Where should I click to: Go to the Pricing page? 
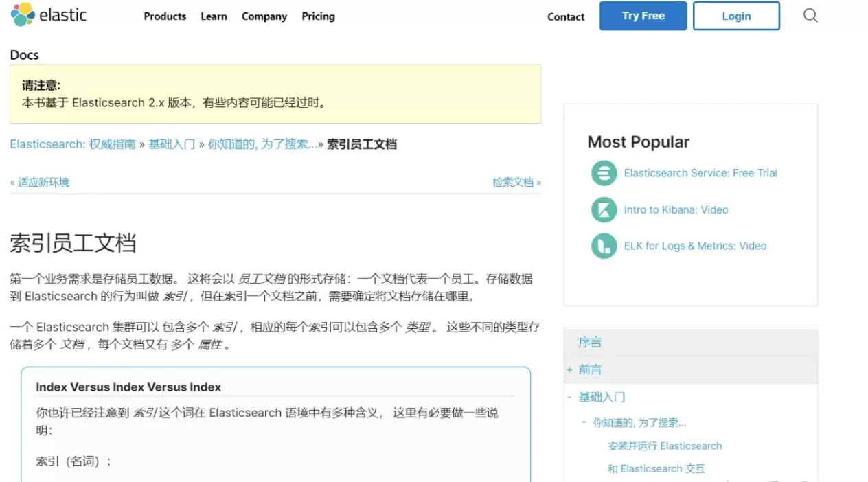tap(318, 16)
